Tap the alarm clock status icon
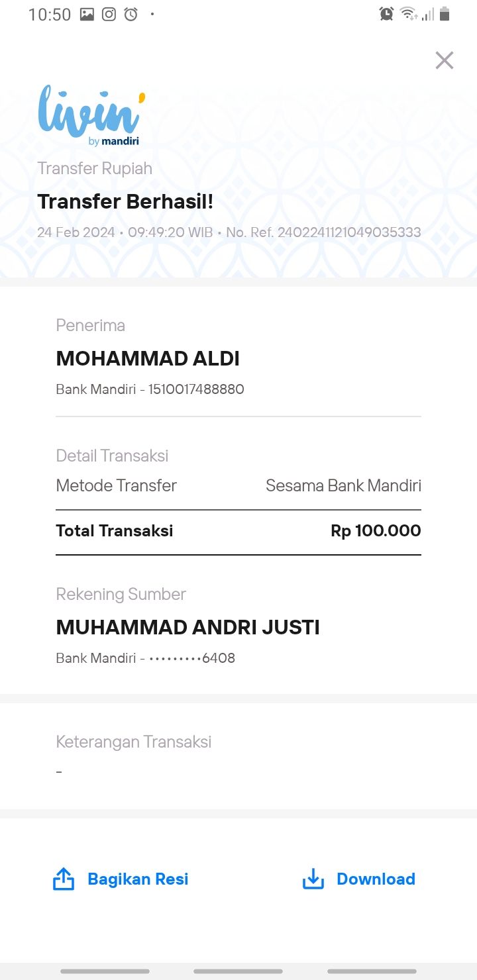Viewport: 477px width, 980px height. pyautogui.click(x=386, y=14)
